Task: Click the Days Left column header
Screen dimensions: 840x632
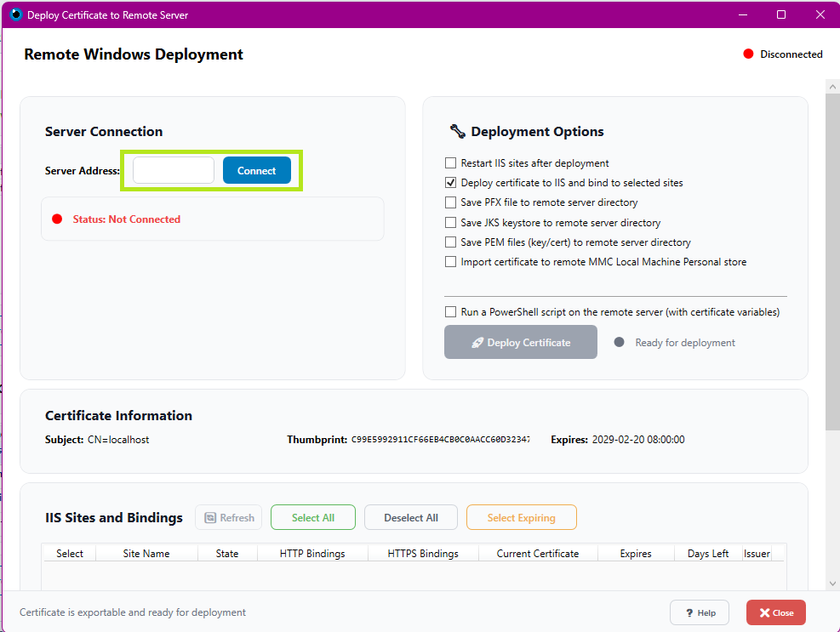Action: point(708,553)
